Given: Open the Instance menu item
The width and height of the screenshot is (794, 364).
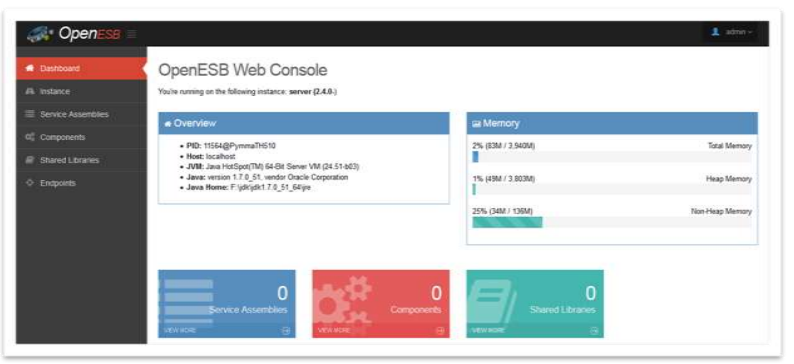Looking at the screenshot, I should click(x=82, y=91).
